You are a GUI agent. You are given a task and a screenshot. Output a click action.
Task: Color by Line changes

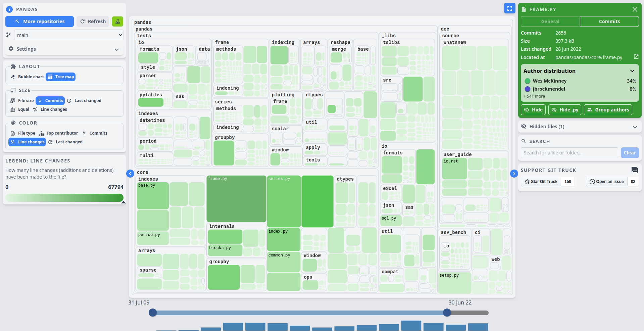pos(27,142)
